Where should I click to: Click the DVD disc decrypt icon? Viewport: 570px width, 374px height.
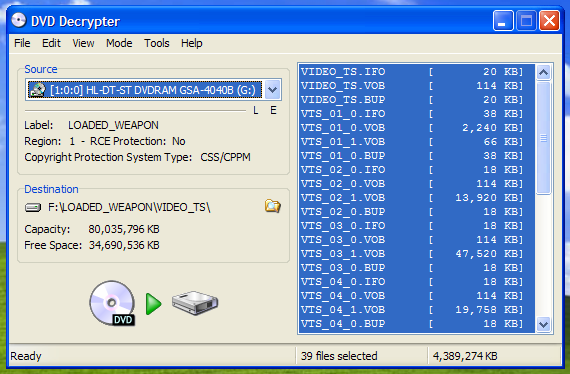coord(112,303)
